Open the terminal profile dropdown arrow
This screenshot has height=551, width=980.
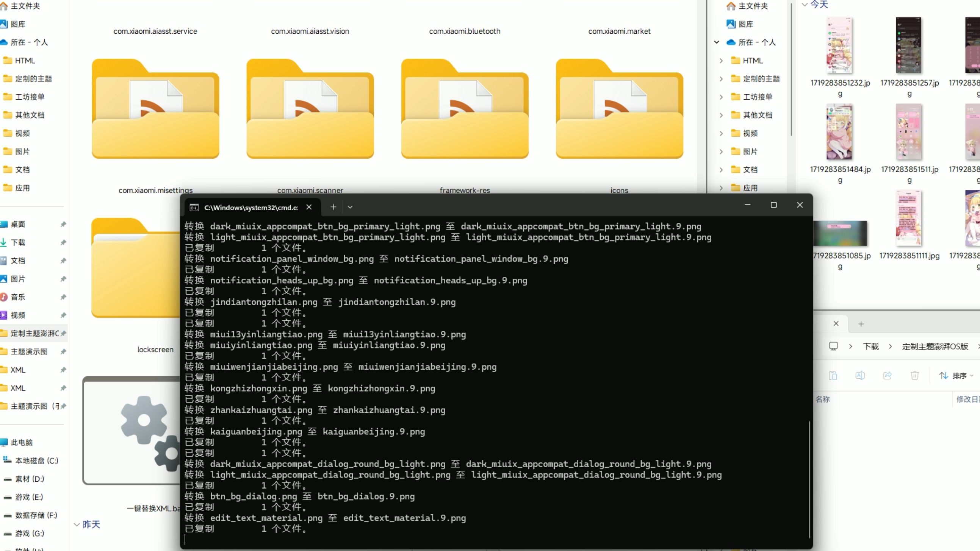350,207
